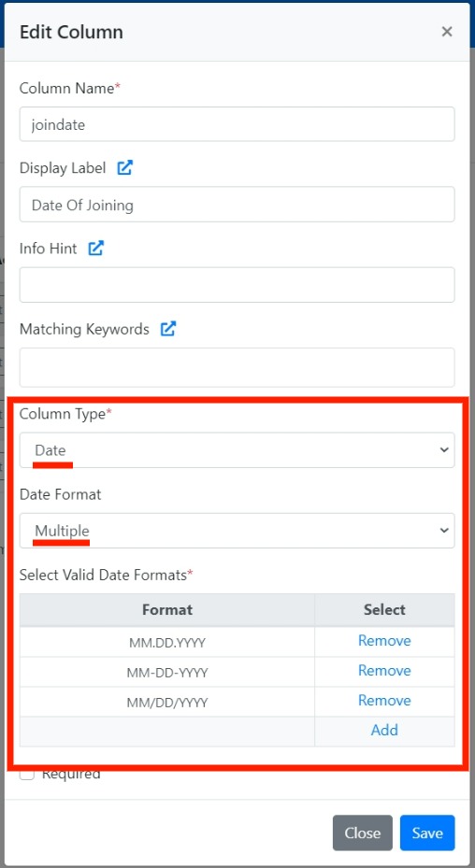Click the gray Close button
Screen dimensions: 475x868
[x=363, y=832]
